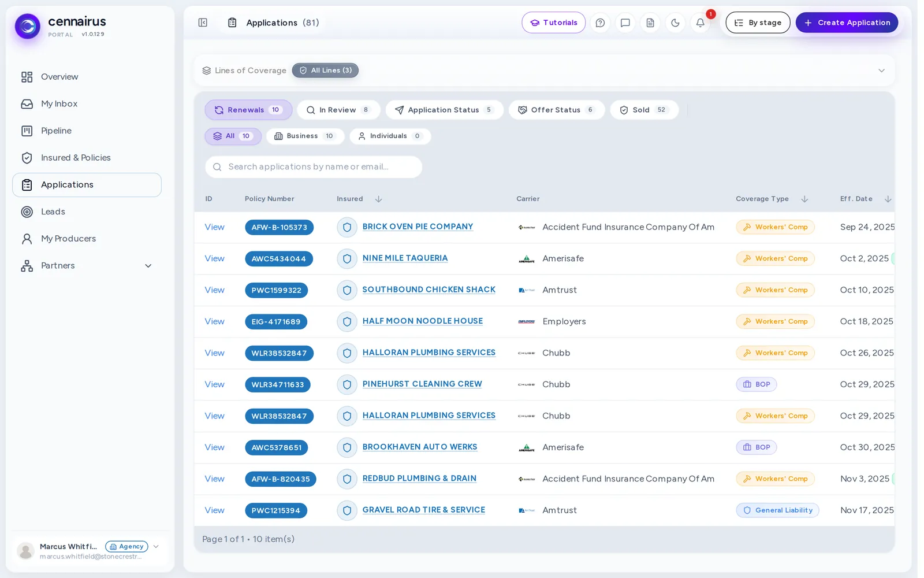Click the Lines of Coverage layers icon
This screenshot has height=578, width=924.
pyautogui.click(x=206, y=71)
